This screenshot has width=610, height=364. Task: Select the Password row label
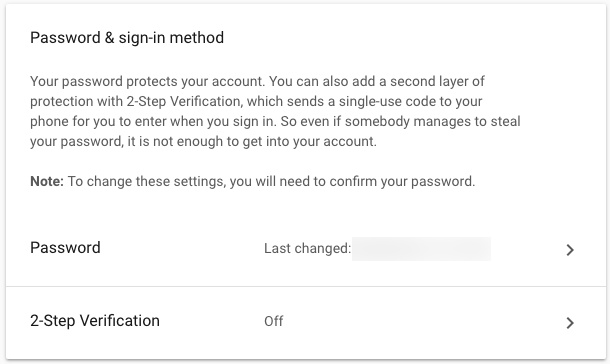tap(65, 248)
